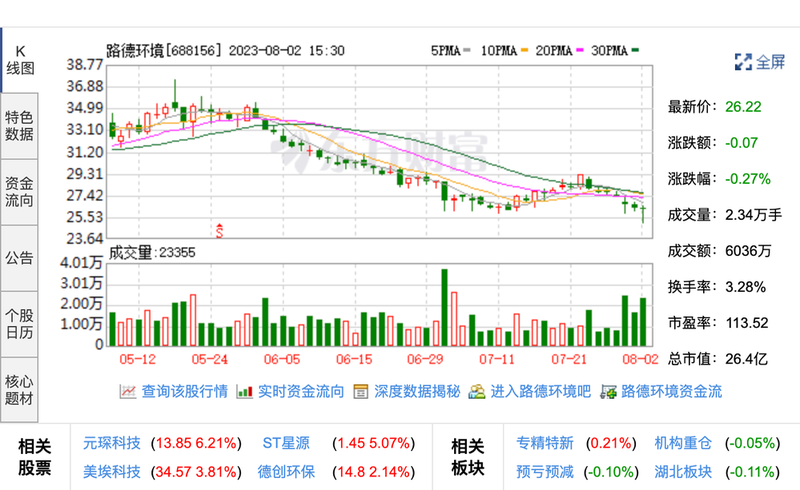
Task: Click the 20PMA magenta legend line
Action: pos(580,49)
